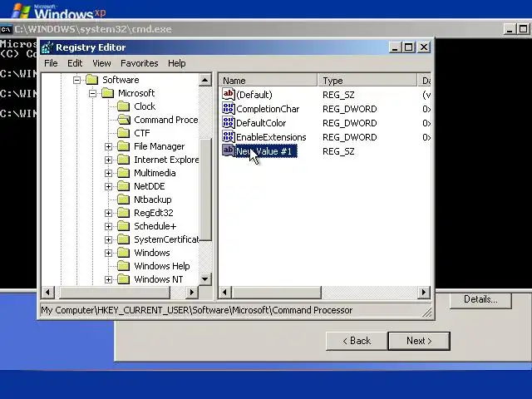Screen dimensions: 532x399
Task: Open the View menu
Action: [101, 63]
